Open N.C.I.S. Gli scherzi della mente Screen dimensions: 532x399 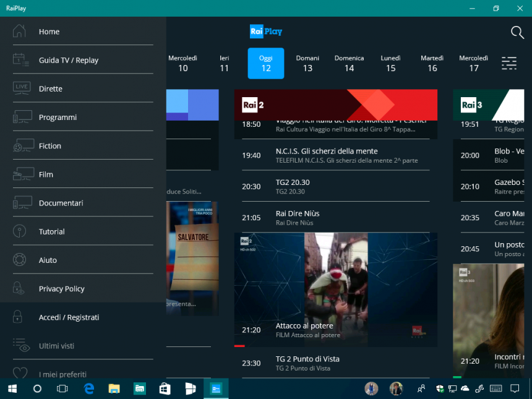335,155
